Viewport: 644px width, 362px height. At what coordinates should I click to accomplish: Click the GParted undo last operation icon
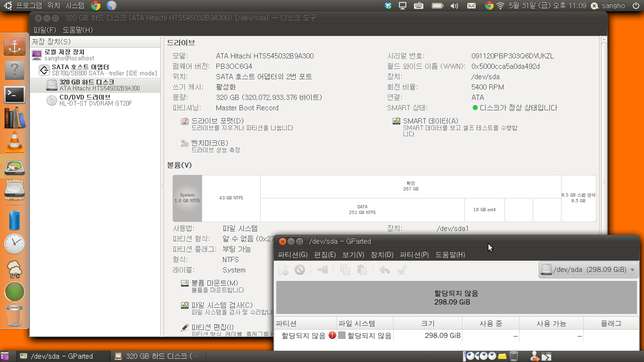(x=385, y=270)
